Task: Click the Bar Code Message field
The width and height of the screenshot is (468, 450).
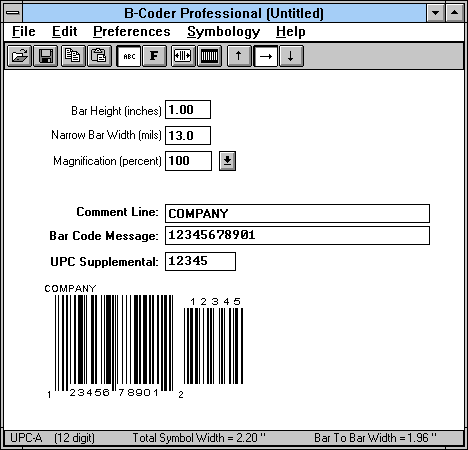Action: (x=297, y=235)
